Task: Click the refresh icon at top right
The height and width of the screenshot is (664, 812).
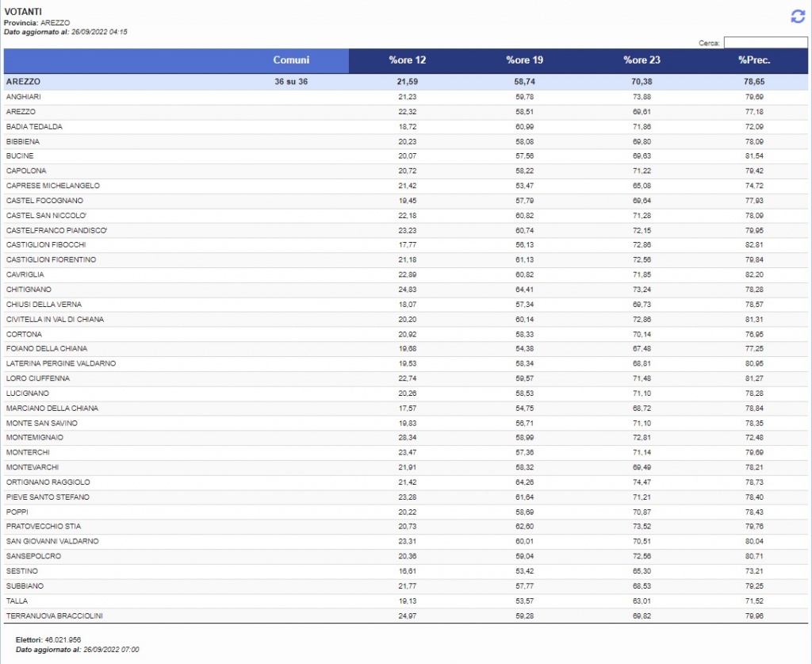Action: point(798,17)
